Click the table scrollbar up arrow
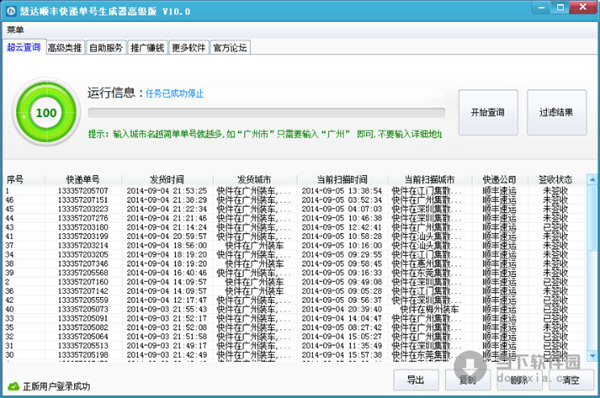The image size is (600, 398). (592, 179)
